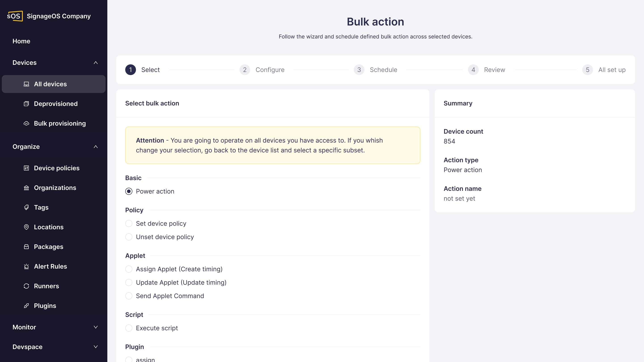Choose the Execute script radio option
This screenshot has height=362, width=644.
click(129, 328)
